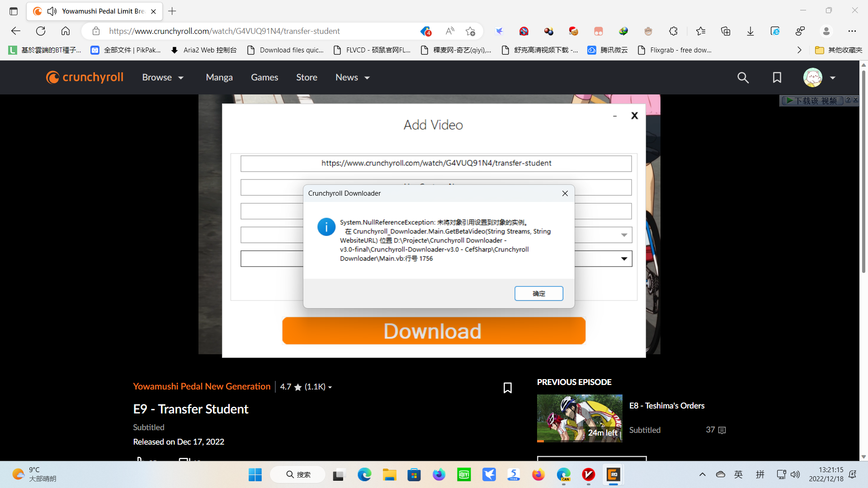Screen dimensions: 868x488
Task: Open Thunder download app from taskbar
Action: click(490, 474)
